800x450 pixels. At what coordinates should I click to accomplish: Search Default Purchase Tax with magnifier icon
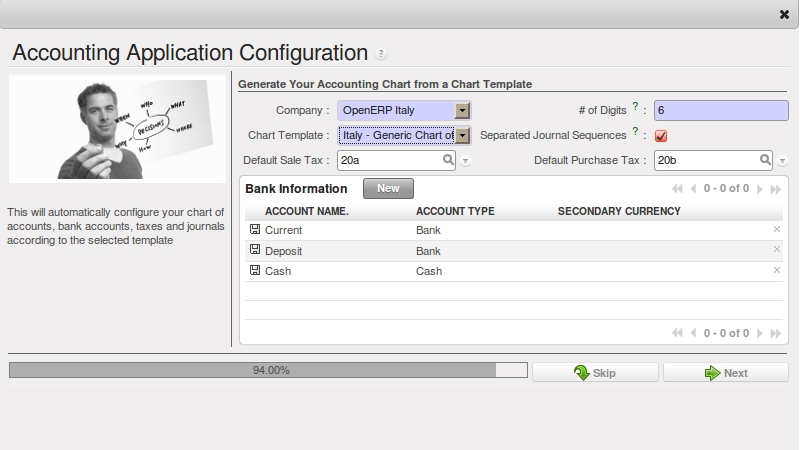765,160
